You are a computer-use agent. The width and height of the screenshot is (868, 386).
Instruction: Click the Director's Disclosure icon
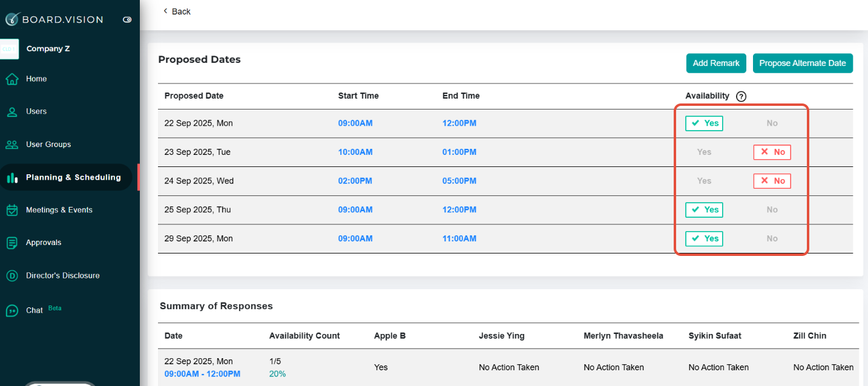pyautogui.click(x=12, y=276)
